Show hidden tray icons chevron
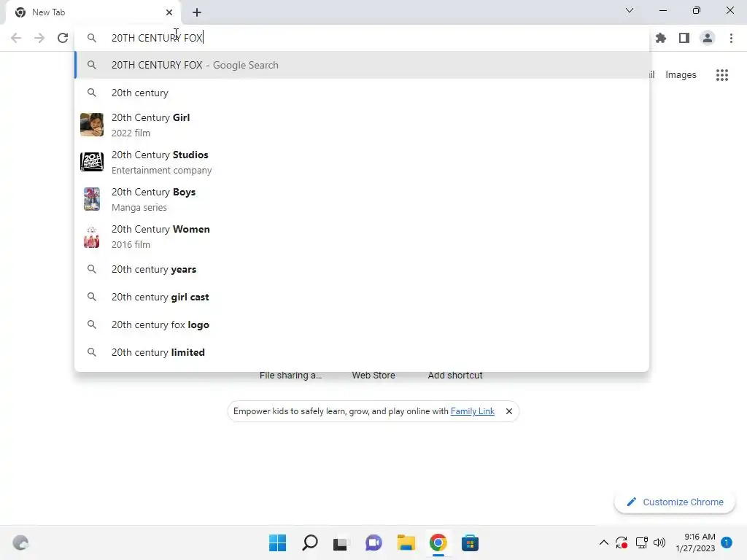The height and width of the screenshot is (560, 747). coord(603,542)
